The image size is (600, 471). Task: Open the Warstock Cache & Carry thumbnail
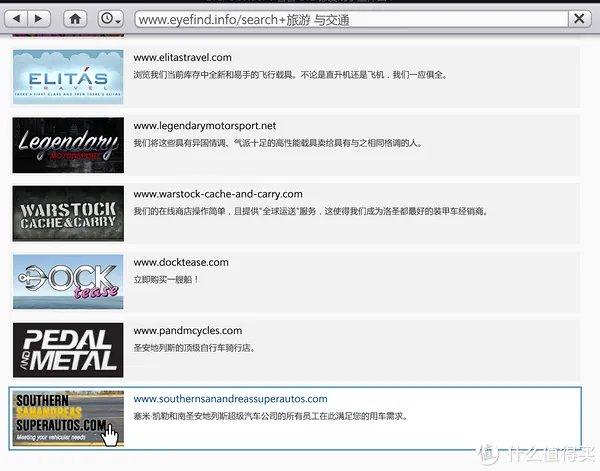click(68, 213)
